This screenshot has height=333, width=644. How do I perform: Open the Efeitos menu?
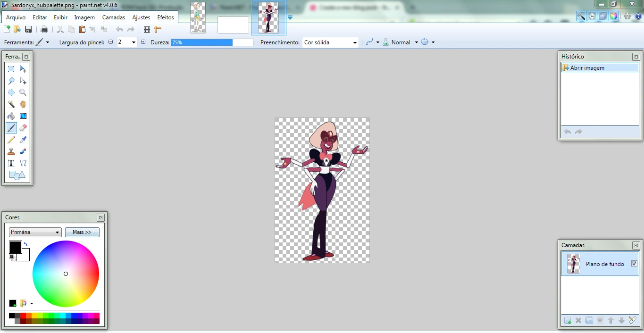tap(166, 17)
